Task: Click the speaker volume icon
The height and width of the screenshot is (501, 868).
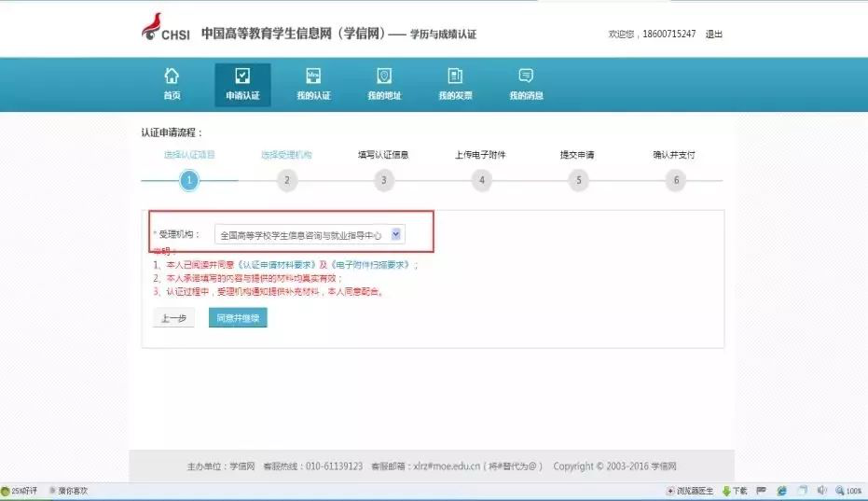Action: click(821, 491)
